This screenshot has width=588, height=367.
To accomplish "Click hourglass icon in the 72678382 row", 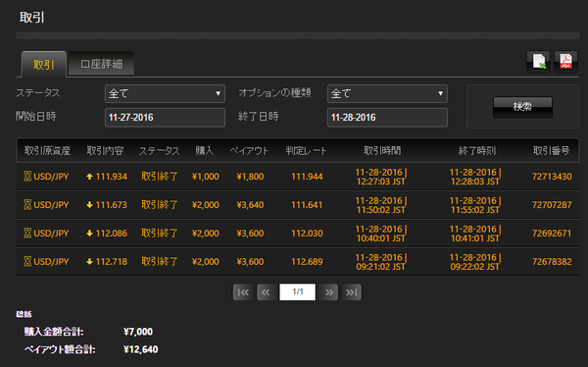I will (x=27, y=261).
